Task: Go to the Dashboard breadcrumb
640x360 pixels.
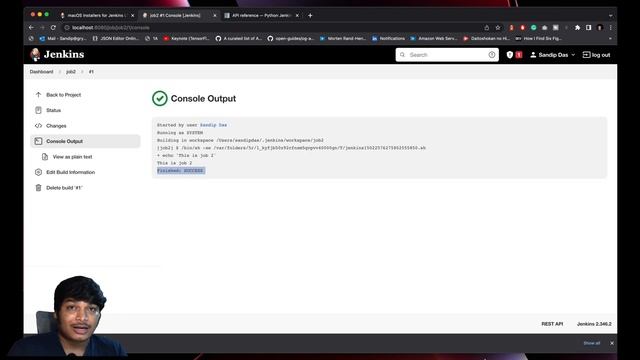Action: (x=41, y=71)
